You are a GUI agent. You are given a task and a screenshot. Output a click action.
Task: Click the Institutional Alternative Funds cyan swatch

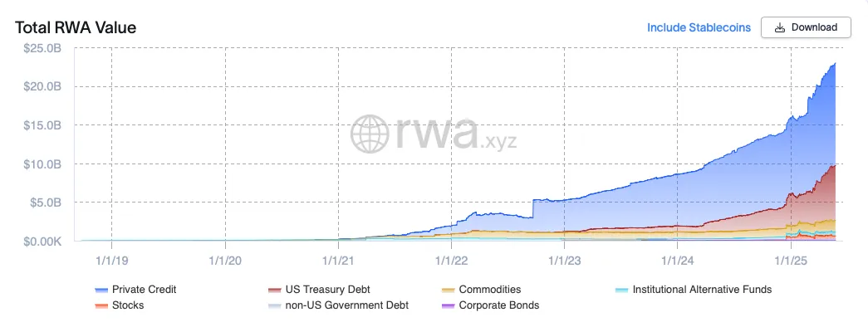point(621,290)
